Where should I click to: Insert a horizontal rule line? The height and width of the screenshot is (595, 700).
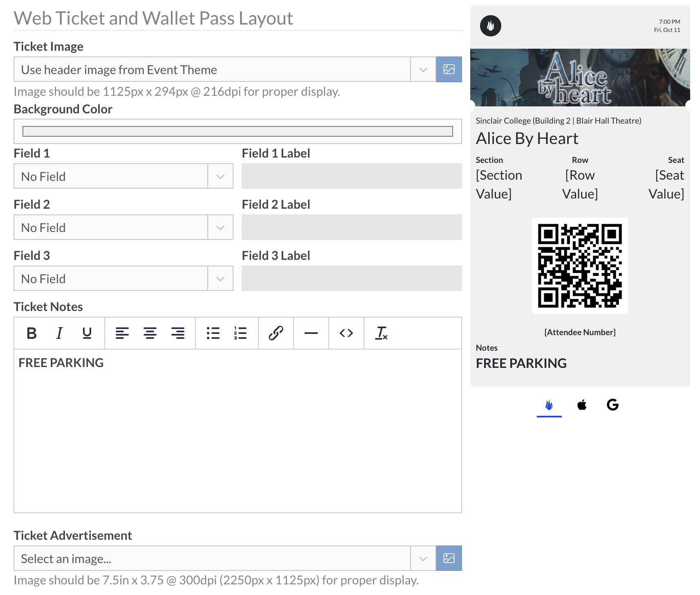(x=311, y=333)
